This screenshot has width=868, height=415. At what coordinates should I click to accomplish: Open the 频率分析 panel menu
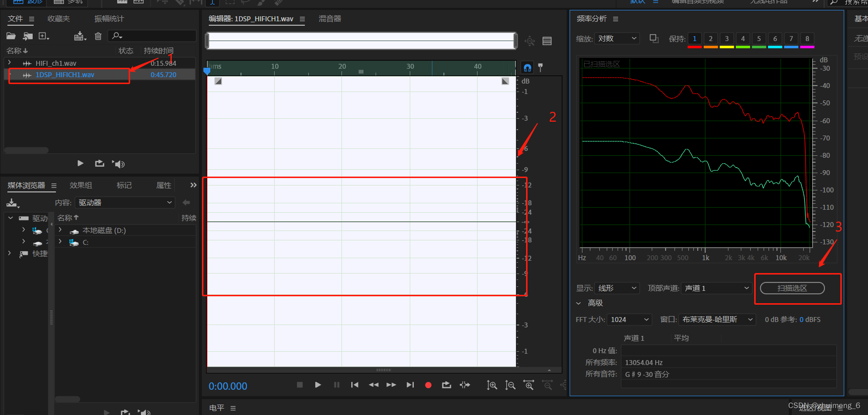(x=616, y=19)
